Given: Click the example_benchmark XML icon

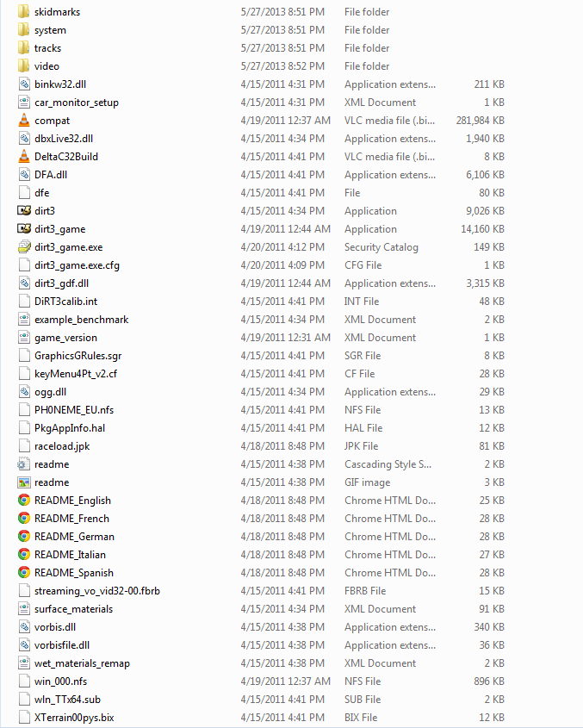Looking at the screenshot, I should coord(24,320).
